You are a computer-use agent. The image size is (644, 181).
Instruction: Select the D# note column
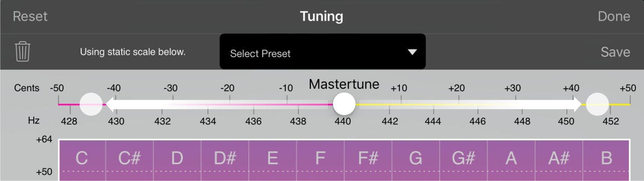tap(225, 160)
